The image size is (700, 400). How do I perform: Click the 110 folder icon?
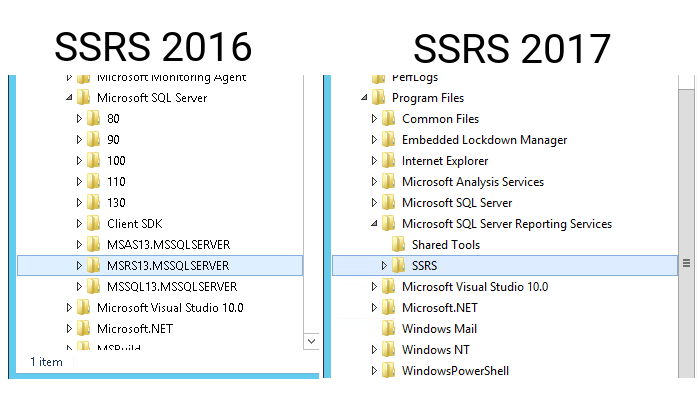click(93, 181)
